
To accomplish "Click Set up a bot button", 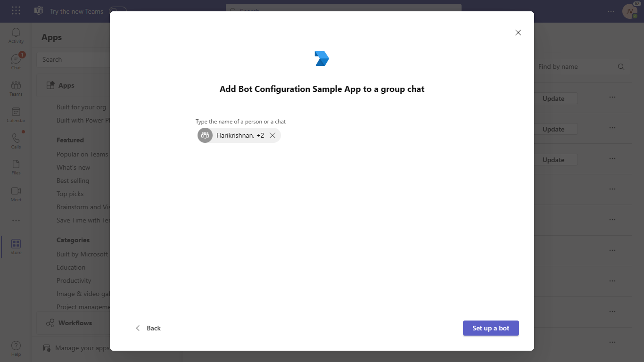I will coord(491,328).
